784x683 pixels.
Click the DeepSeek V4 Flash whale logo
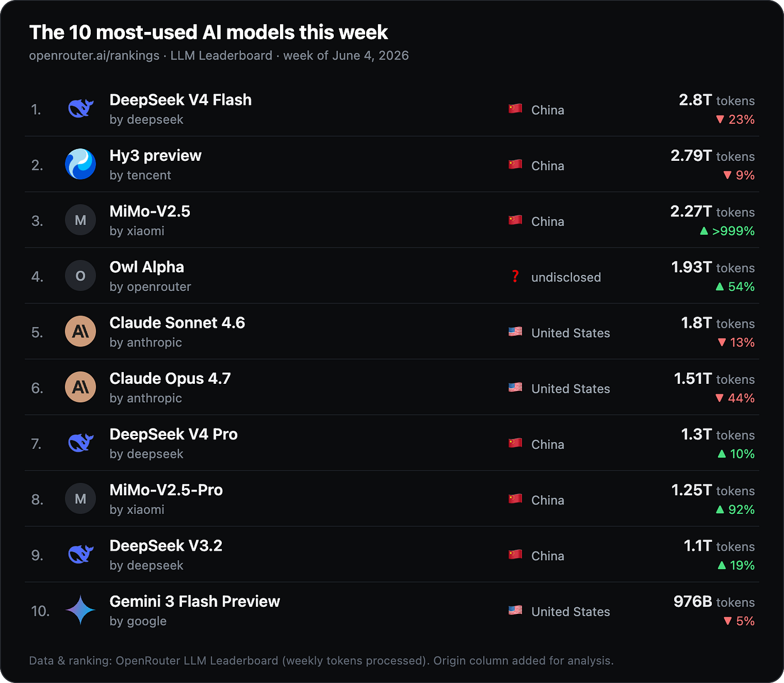[x=81, y=108]
